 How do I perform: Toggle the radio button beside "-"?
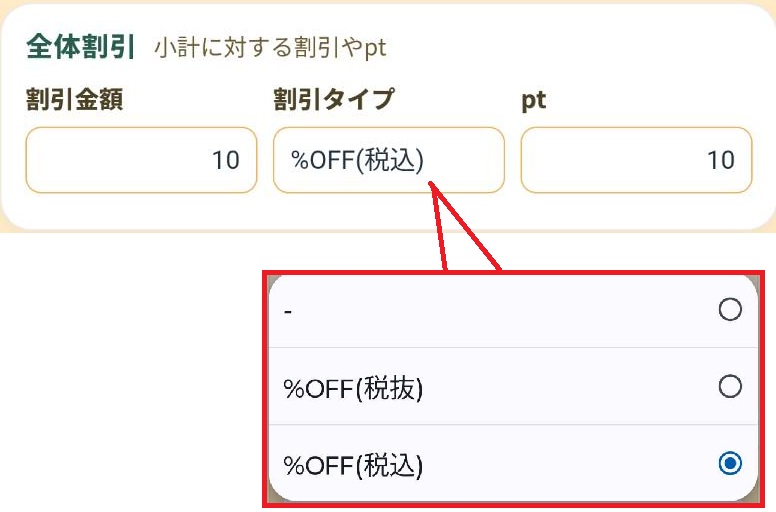point(730,311)
